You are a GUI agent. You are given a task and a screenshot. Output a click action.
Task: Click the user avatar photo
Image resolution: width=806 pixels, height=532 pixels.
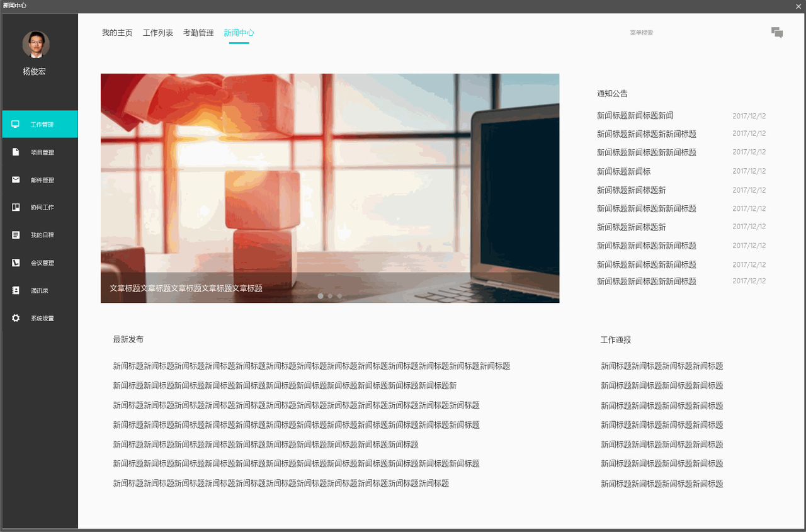[x=36, y=44]
